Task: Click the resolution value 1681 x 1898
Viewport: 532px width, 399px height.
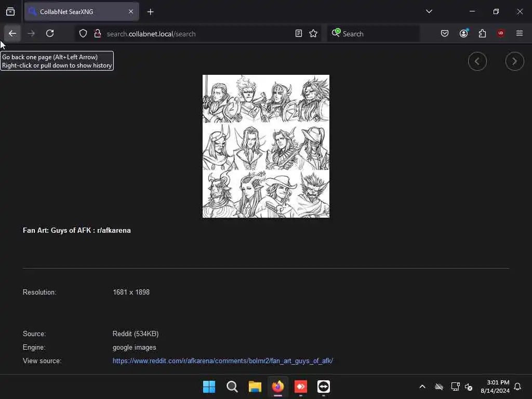Action: pyautogui.click(x=131, y=292)
